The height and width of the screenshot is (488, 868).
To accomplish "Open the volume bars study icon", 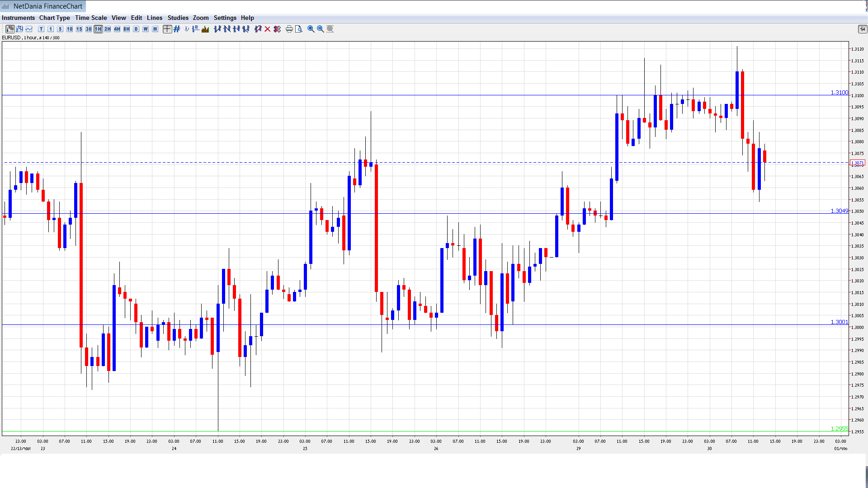I will 206,29.
